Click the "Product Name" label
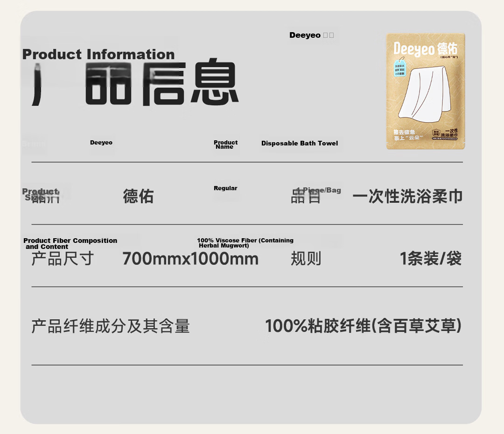The image size is (504, 434). pos(226,145)
